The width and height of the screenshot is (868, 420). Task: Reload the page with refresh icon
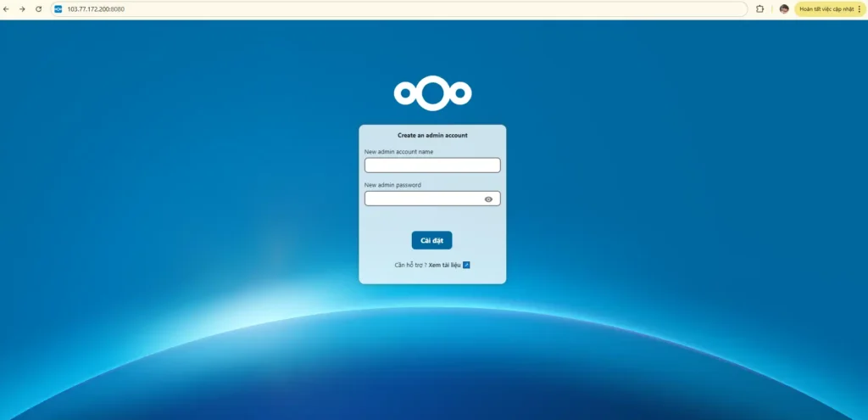tap(39, 8)
